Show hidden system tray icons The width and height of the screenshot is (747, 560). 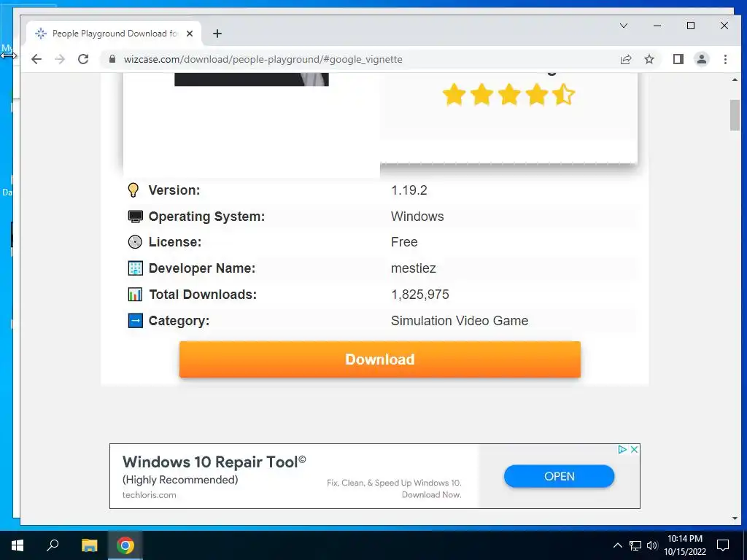click(x=617, y=545)
